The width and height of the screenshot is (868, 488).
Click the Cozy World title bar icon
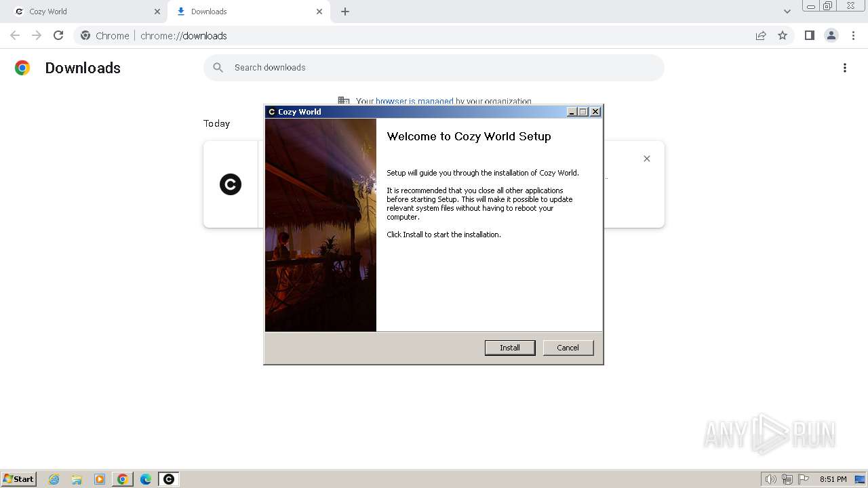[272, 112]
